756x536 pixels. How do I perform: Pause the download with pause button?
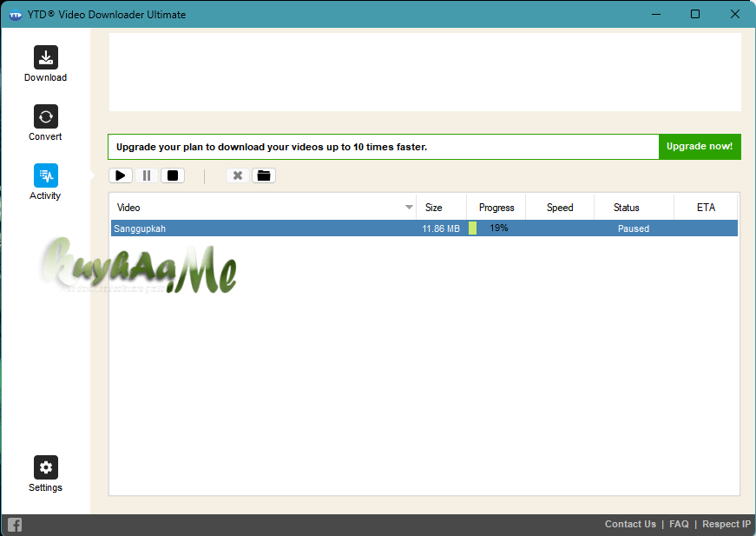[147, 175]
